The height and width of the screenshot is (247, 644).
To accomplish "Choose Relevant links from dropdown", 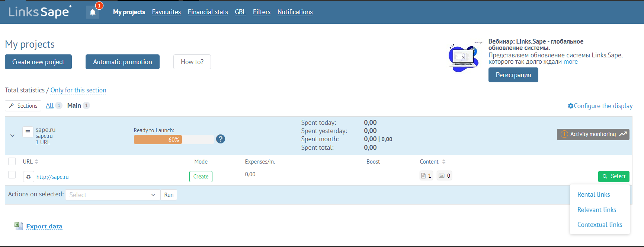I will click(x=597, y=210).
